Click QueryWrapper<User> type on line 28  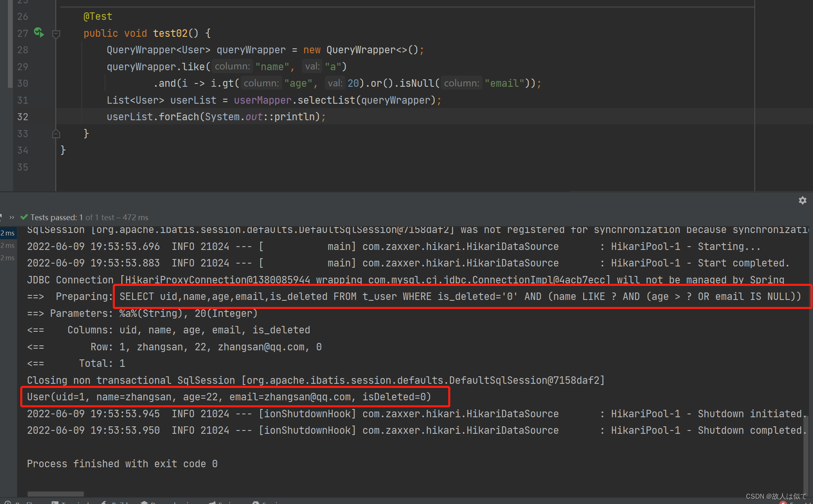159,50
